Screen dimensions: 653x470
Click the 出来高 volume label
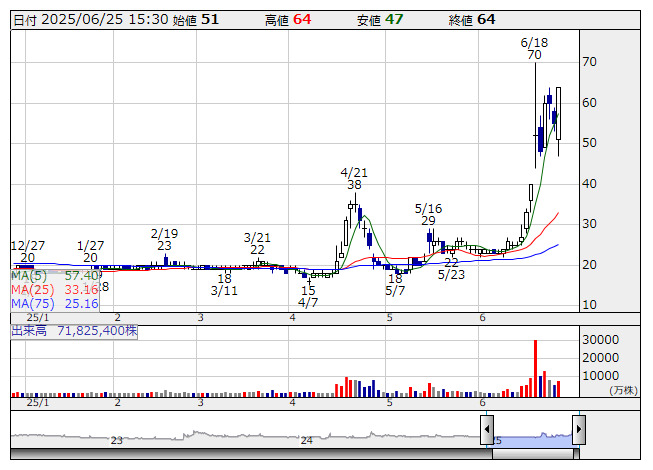coord(74,329)
